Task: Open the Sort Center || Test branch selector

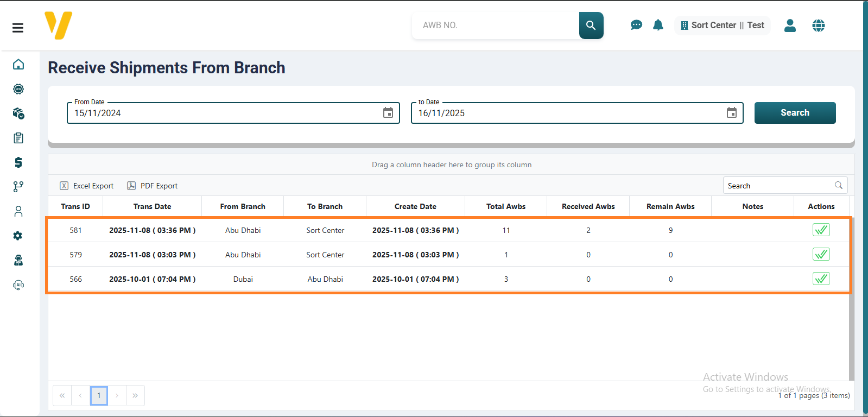Action: 722,26
